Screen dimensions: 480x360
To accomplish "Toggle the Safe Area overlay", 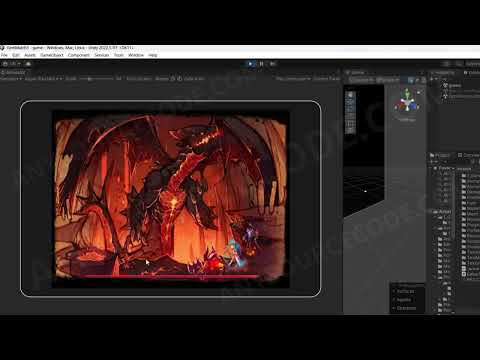I will pos(194,79).
